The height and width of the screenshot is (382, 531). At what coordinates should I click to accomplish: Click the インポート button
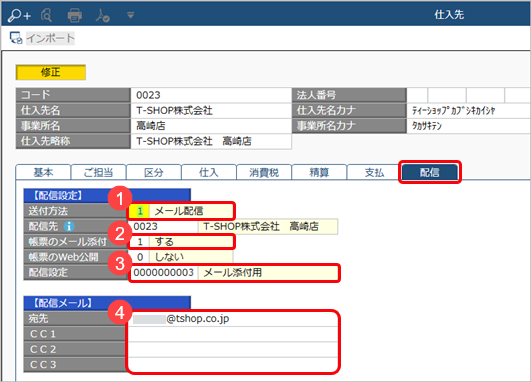(x=50, y=38)
